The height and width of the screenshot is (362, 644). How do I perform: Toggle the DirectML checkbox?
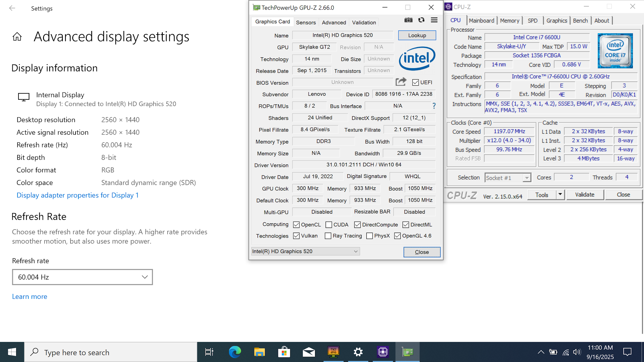[406, 225]
